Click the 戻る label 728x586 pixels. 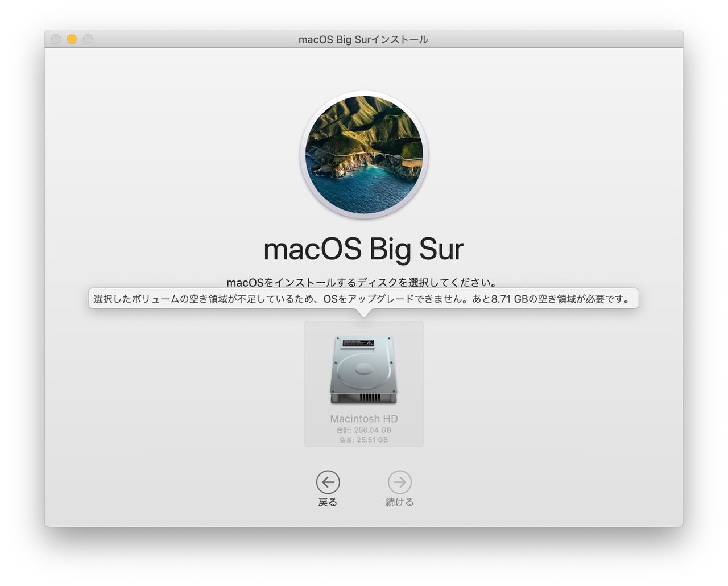click(328, 502)
